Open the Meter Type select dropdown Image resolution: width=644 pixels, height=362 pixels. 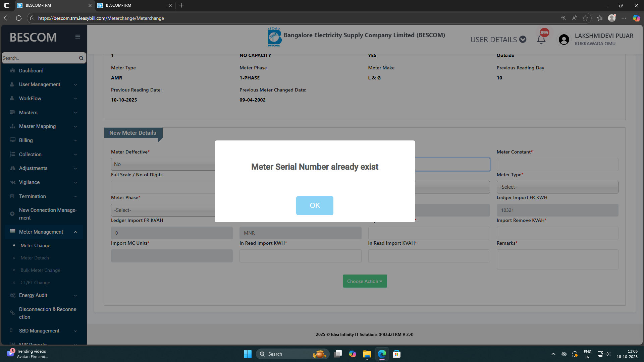557,187
